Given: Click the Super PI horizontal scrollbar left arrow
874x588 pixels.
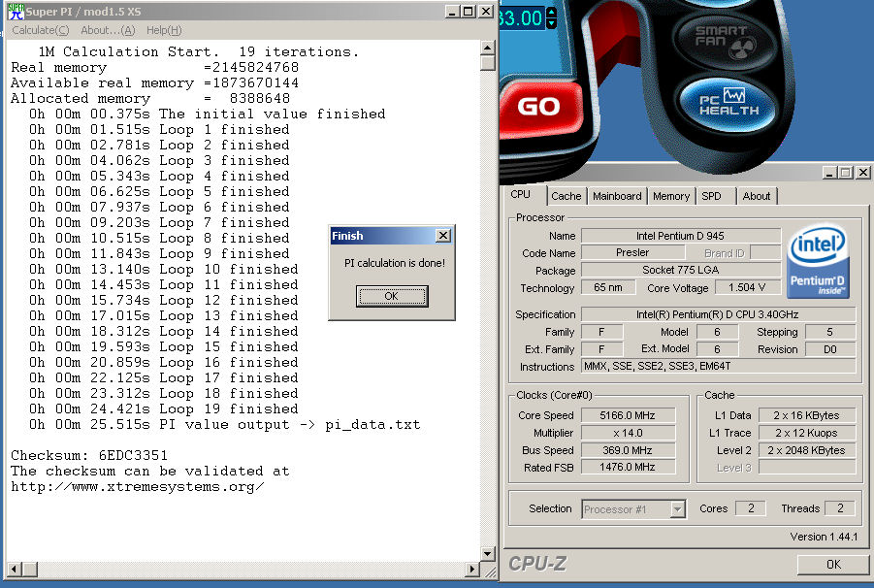Looking at the screenshot, I should 15,569.
